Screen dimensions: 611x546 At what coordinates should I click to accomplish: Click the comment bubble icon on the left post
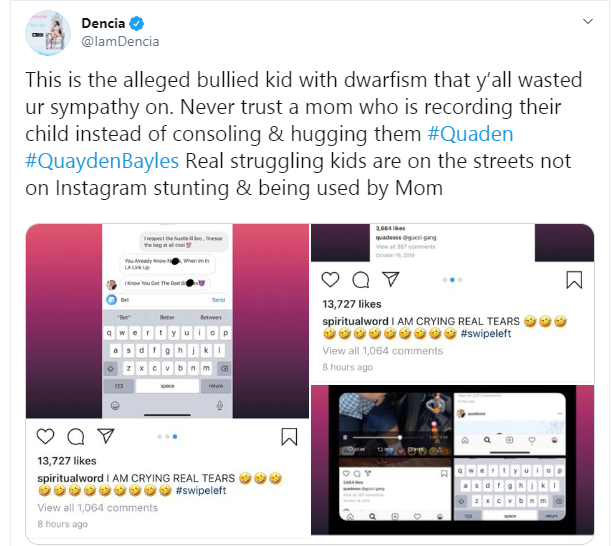click(x=75, y=437)
